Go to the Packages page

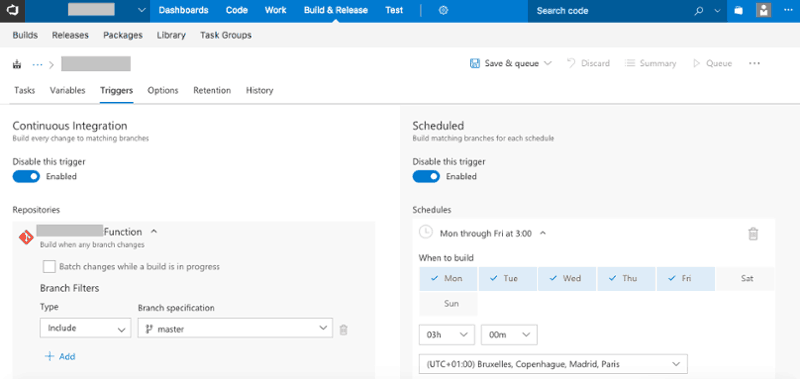pos(123,35)
